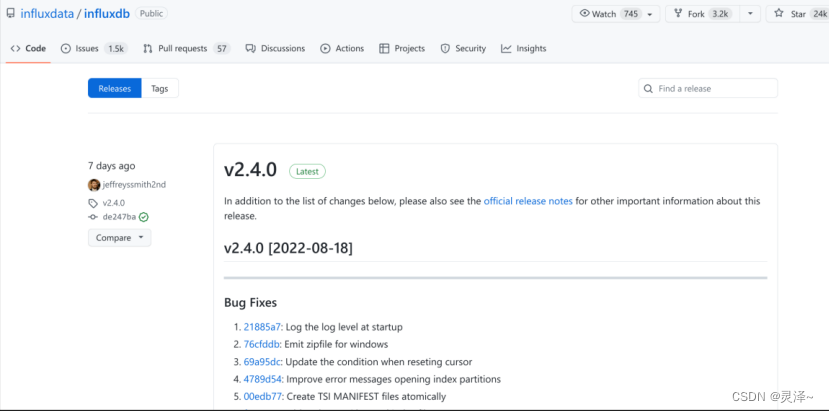
Task: Open the v2.4.0 tag link in sidebar
Action: [x=114, y=203]
